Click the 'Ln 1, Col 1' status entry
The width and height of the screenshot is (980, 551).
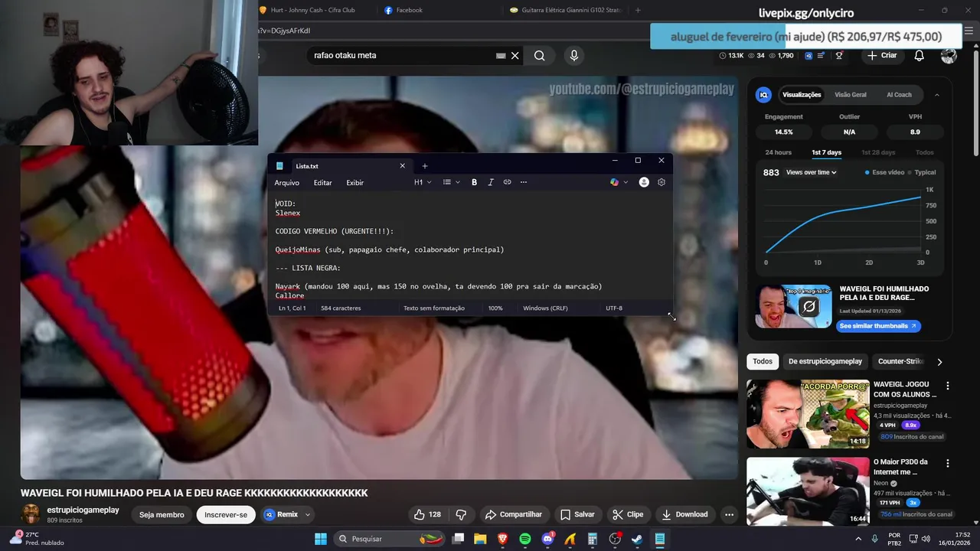[292, 308]
